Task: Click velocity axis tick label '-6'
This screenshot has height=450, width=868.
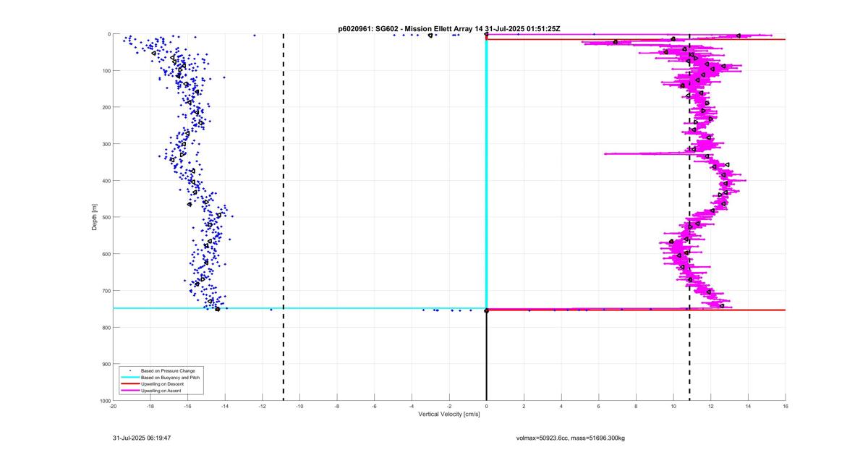Action: pos(375,406)
